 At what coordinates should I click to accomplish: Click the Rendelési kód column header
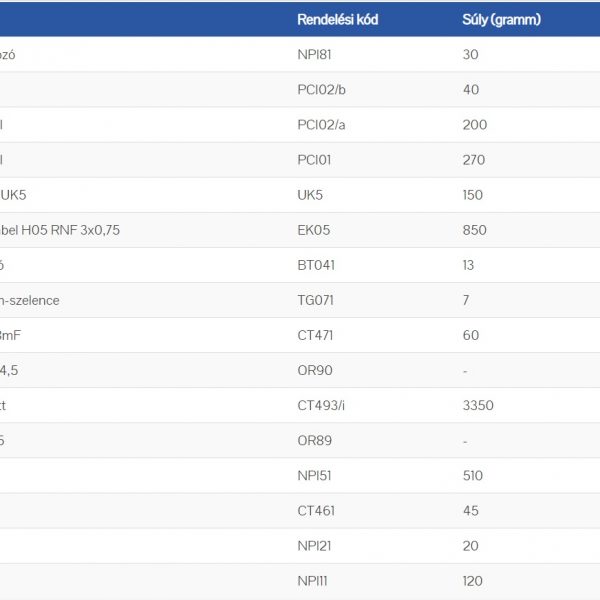tap(337, 20)
